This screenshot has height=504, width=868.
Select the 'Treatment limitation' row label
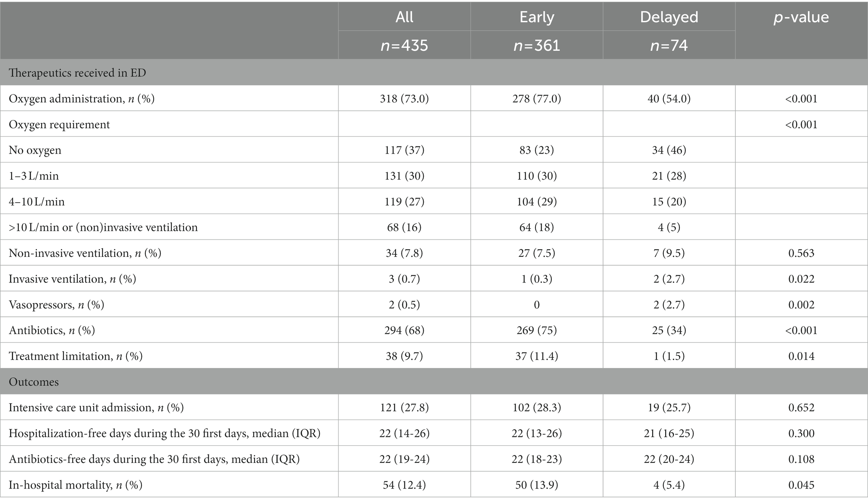pos(76,356)
